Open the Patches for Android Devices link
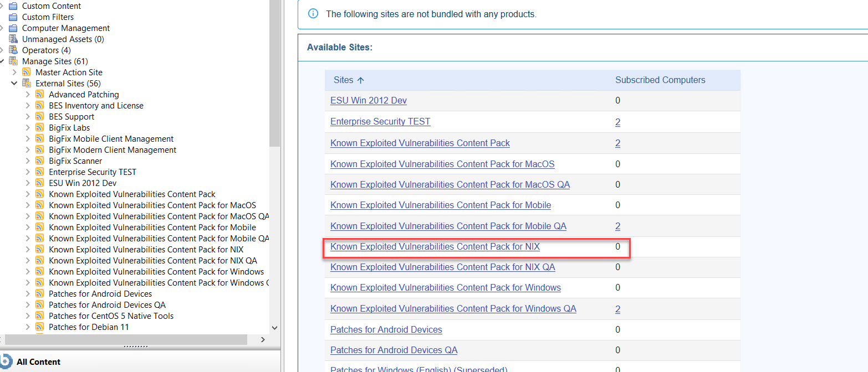Image resolution: width=868 pixels, height=372 pixels. 386,329
